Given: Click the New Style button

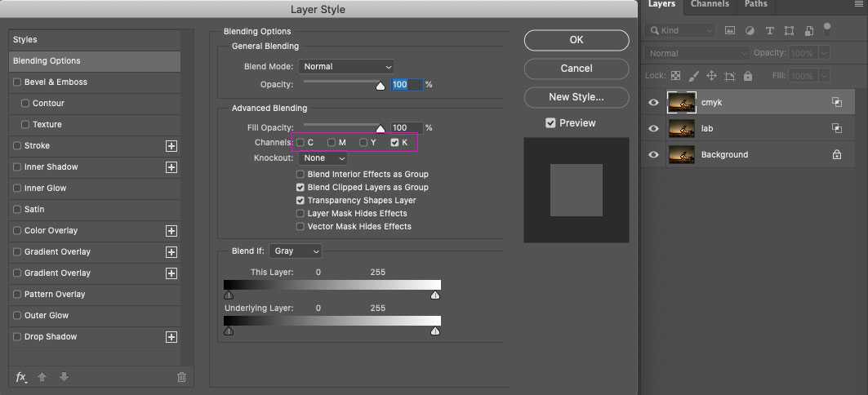Looking at the screenshot, I should coord(576,97).
